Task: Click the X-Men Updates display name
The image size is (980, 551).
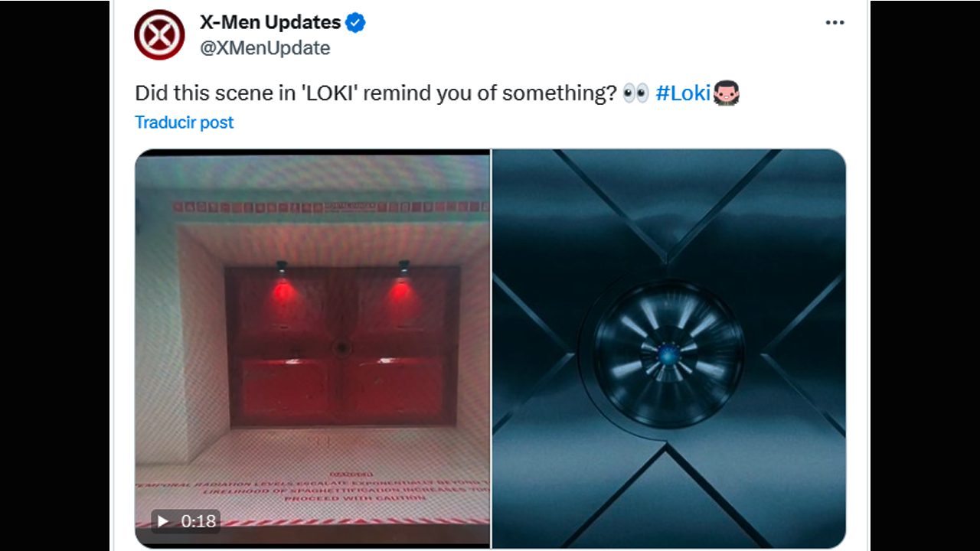Action: (270, 22)
